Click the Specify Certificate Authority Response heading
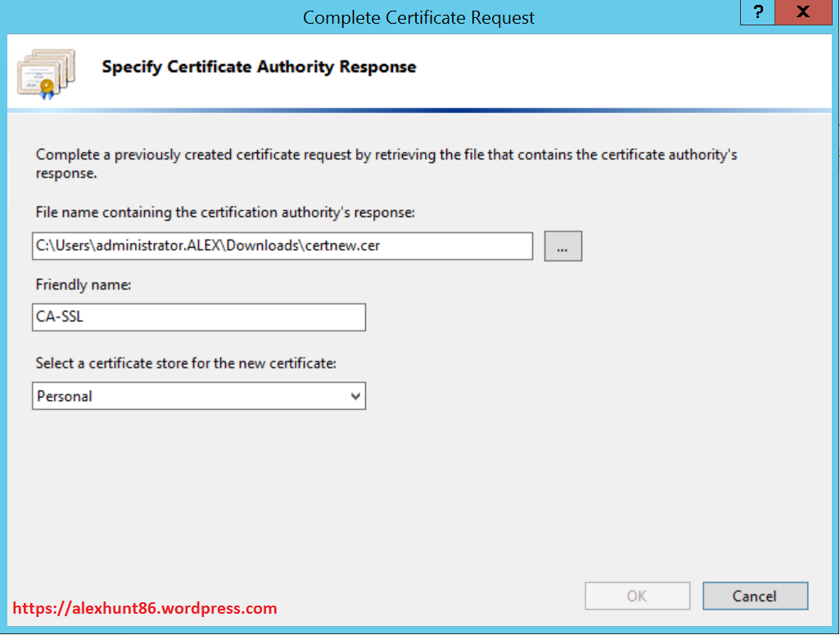840x635 pixels. click(259, 67)
